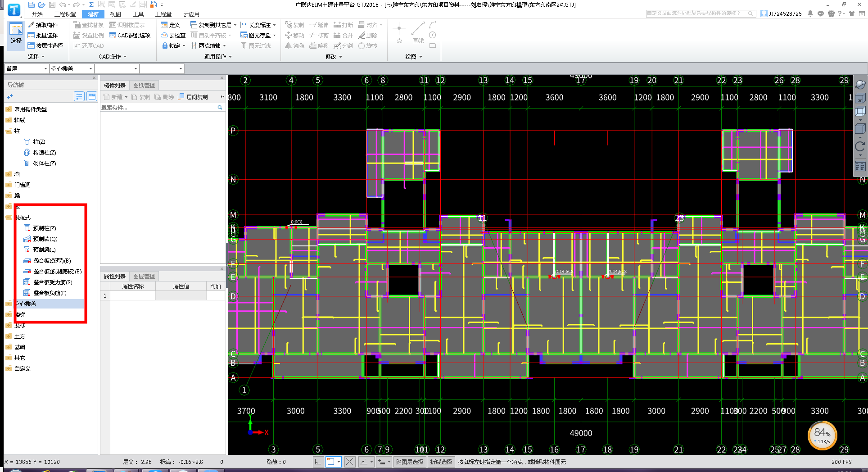Run 云检查 cloud check
The width and height of the screenshot is (868, 472).
173,35
